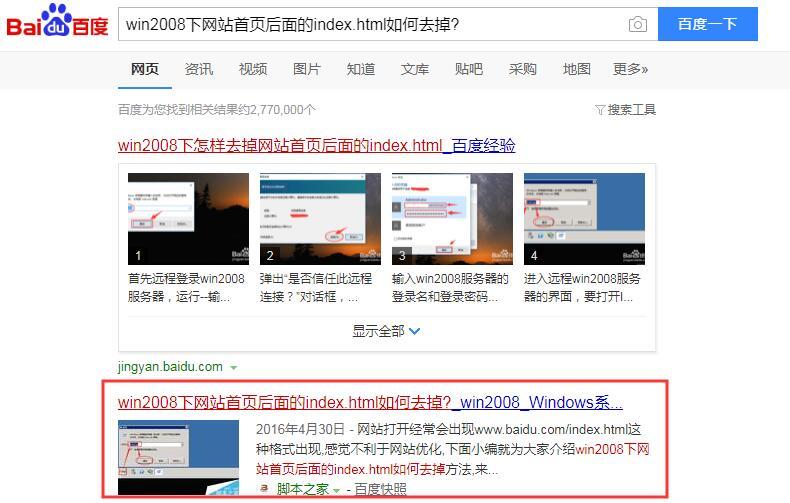Go to the 贴吧 tab
Screen dimensions: 790x503
tap(469, 69)
